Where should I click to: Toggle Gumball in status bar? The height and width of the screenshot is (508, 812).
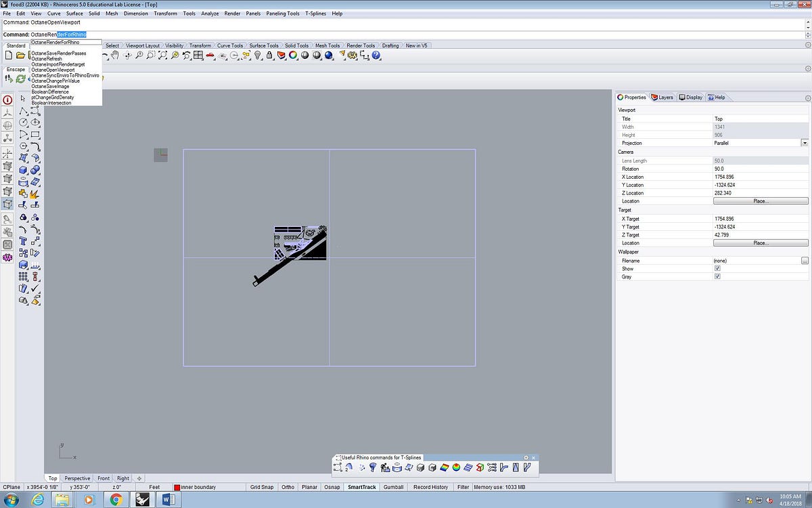(x=394, y=487)
